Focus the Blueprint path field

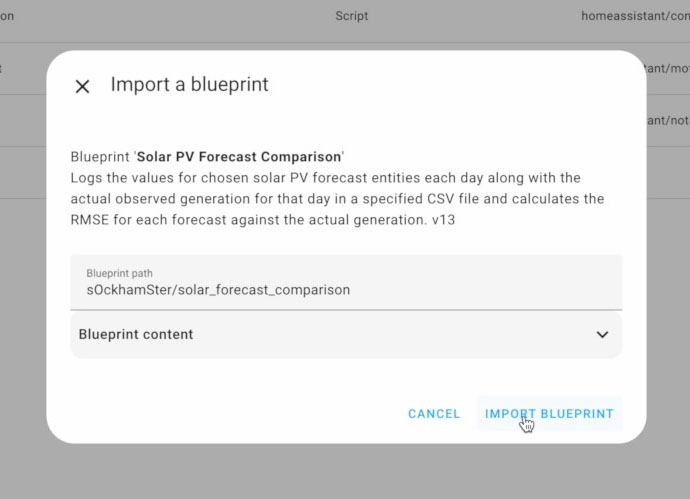(346, 282)
